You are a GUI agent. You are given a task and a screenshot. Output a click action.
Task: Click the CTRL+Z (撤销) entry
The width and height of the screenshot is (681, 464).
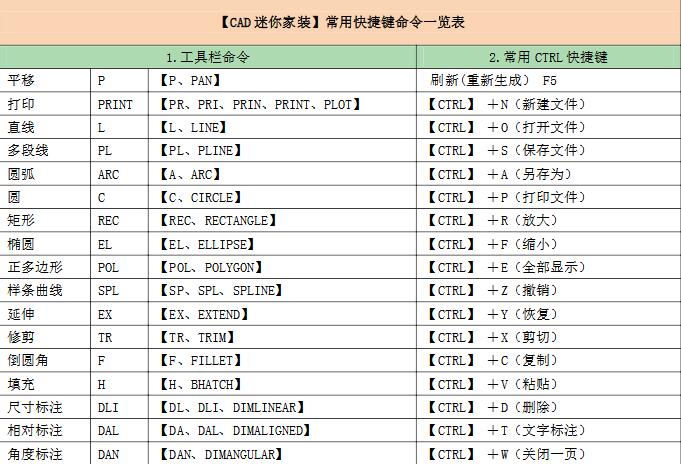[x=549, y=290]
